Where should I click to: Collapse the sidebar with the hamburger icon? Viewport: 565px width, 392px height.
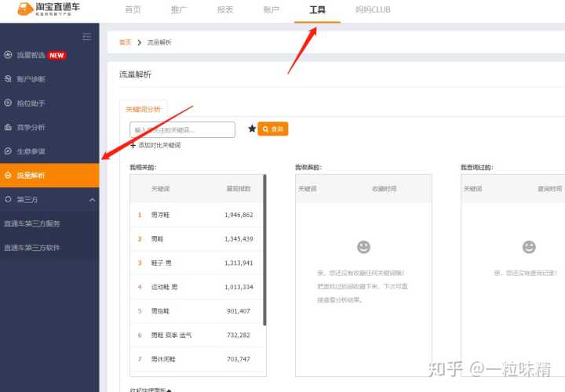86,37
